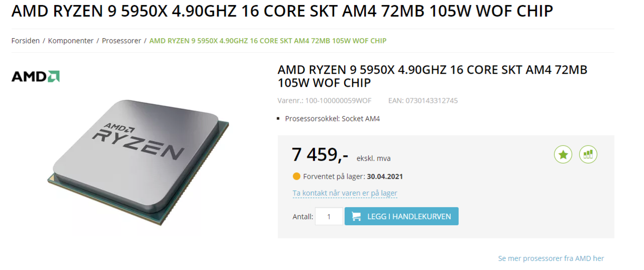Click the large page title at top

coord(282,11)
